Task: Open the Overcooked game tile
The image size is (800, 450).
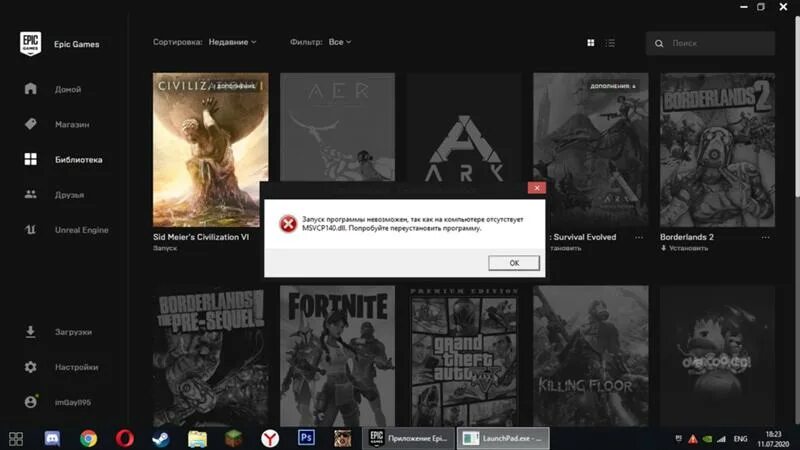Action: click(x=717, y=356)
